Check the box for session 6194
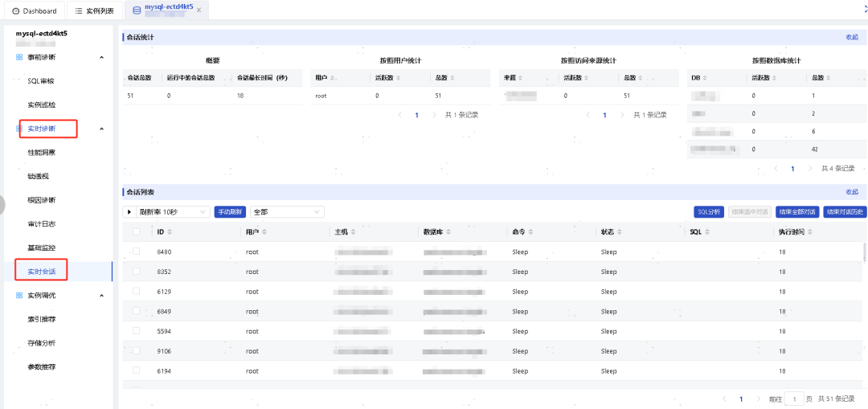868x409 pixels. (x=136, y=370)
